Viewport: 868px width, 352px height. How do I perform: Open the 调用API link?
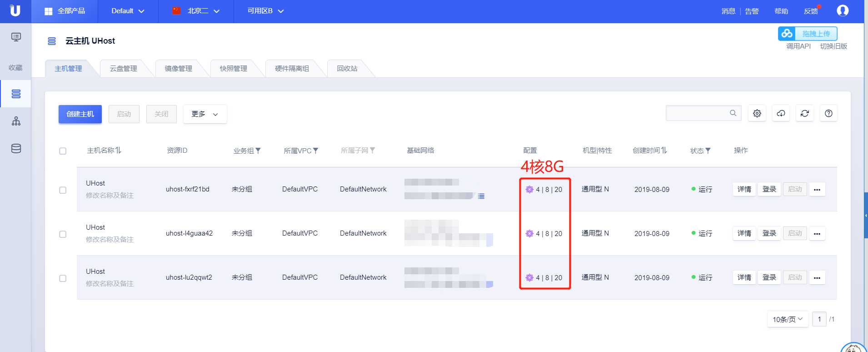(x=798, y=46)
